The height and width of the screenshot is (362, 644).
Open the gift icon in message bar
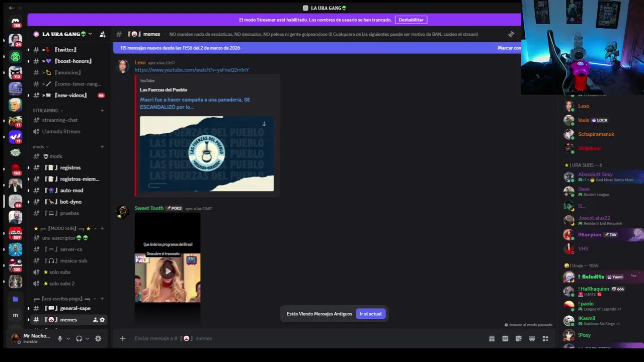(x=492, y=338)
